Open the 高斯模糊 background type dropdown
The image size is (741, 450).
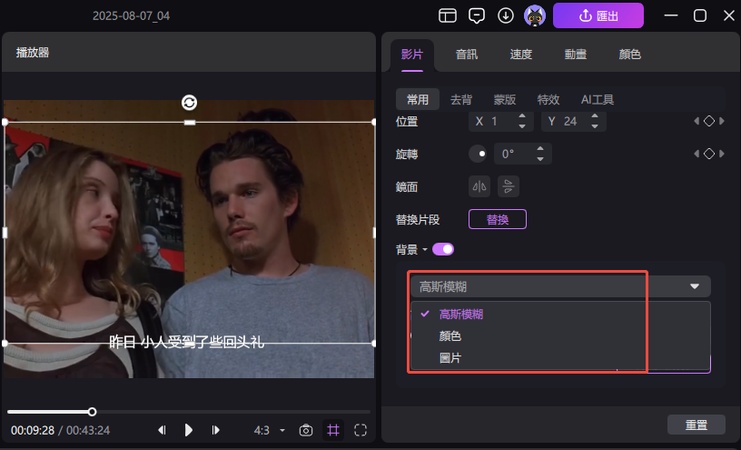tap(560, 286)
